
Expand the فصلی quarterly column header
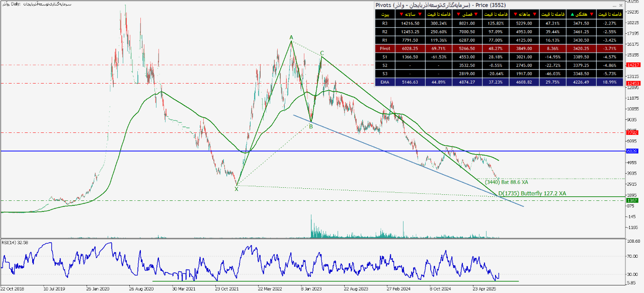coord(466,14)
